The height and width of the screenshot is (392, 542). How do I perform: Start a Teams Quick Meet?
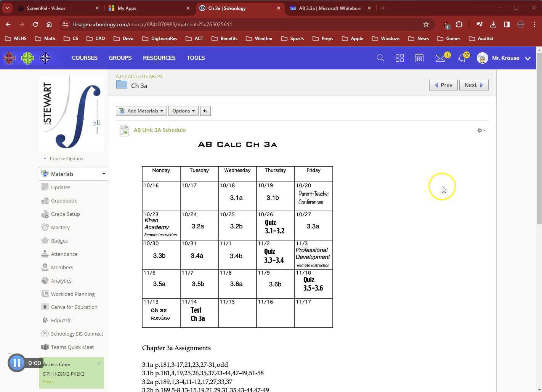point(72,347)
